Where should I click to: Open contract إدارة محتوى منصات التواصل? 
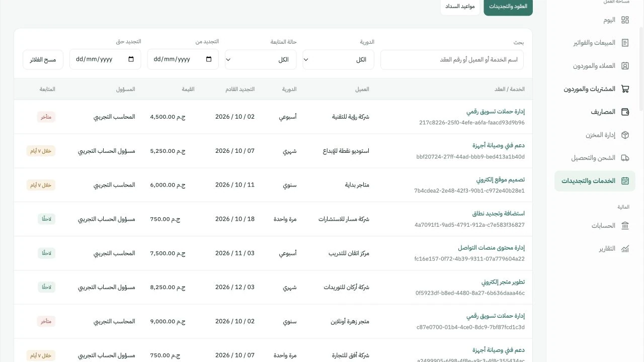coord(492,248)
